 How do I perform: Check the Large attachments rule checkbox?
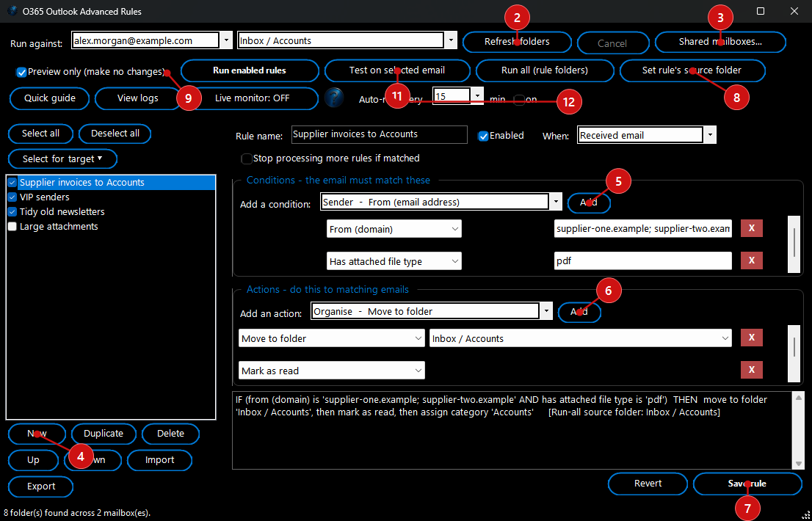pyautogui.click(x=12, y=226)
